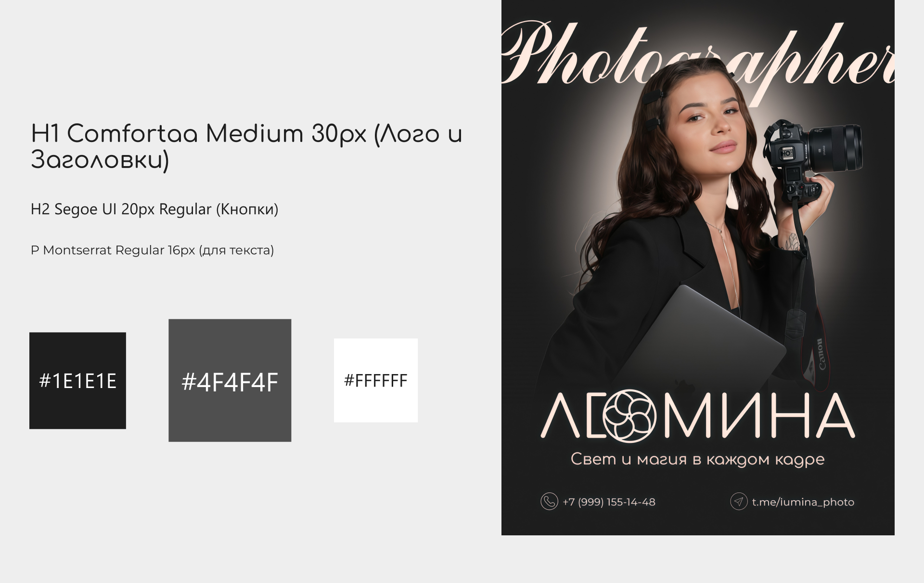Click the Telegram paper-plane icon
The width and height of the screenshot is (924, 583).
[x=739, y=501]
